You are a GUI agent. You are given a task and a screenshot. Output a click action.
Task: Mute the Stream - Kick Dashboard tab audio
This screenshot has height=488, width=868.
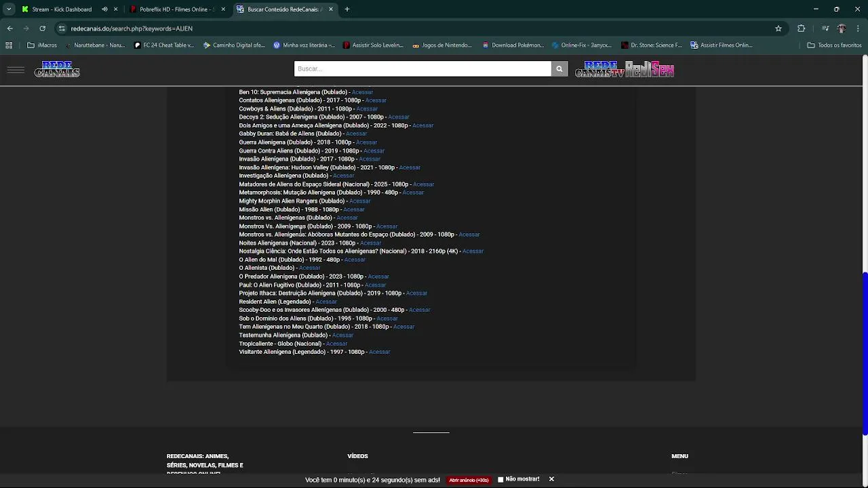point(104,9)
